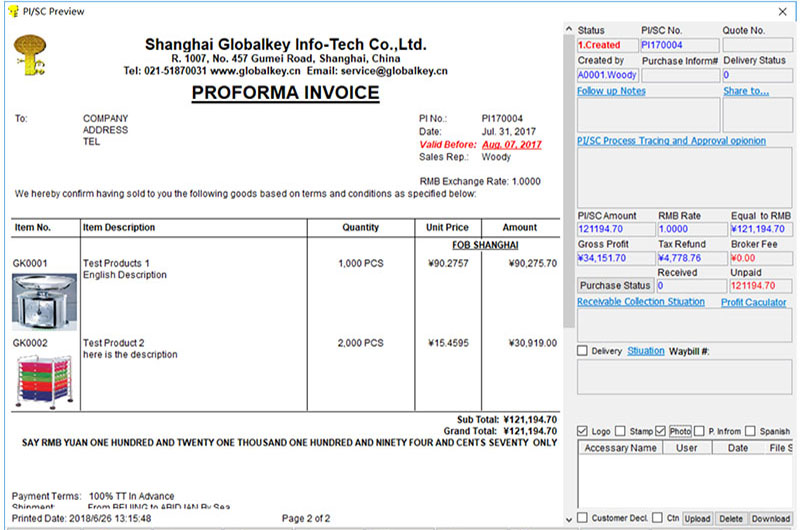This screenshot has height=530, width=800.
Task: Click the Quote No. input field
Action: pos(756,45)
